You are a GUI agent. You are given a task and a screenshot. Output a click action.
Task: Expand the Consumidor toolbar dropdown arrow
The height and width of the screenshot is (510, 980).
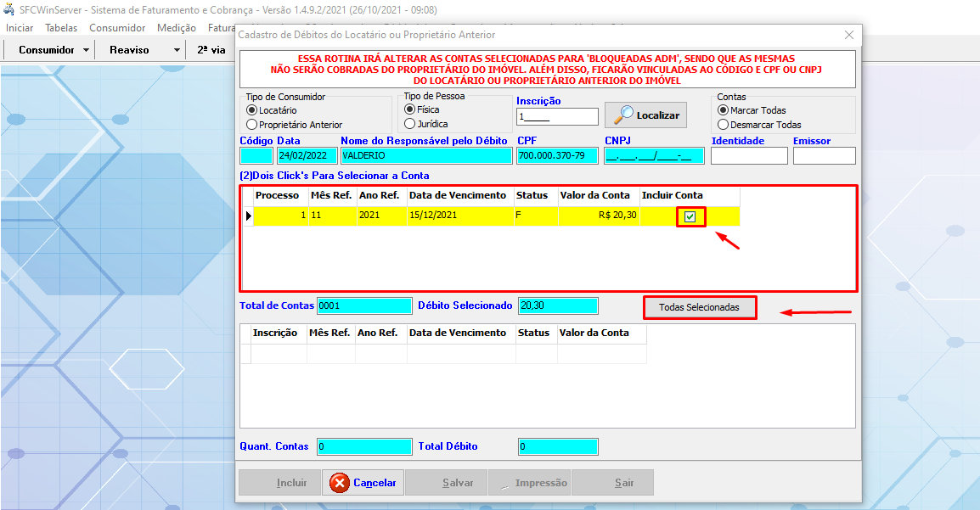click(87, 50)
